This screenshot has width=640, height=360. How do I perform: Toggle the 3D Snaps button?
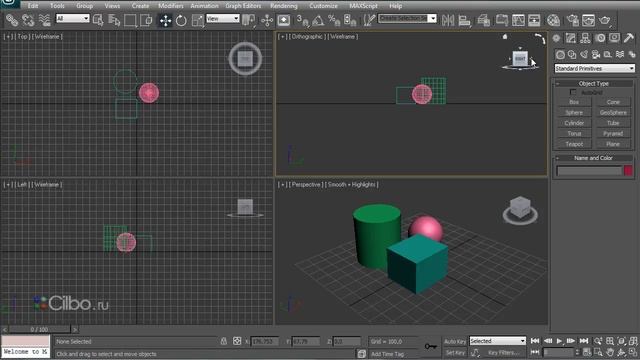pyautogui.click(x=302, y=20)
